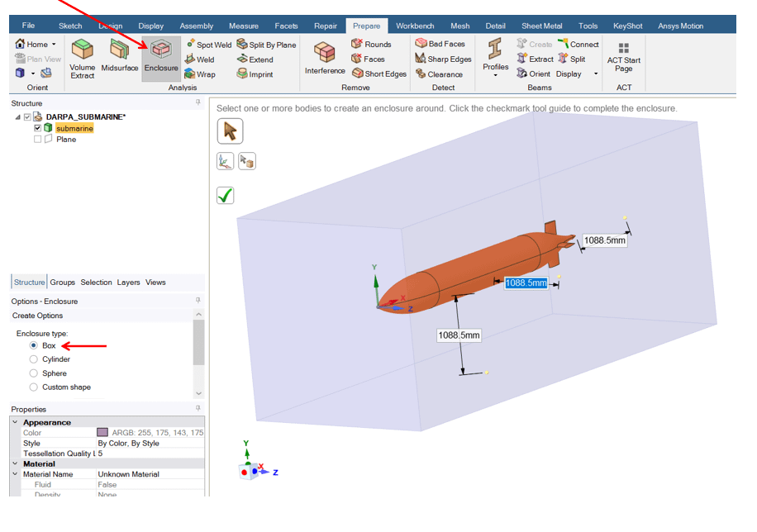
Task: Select the Sphere enclosure type
Action: (34, 373)
